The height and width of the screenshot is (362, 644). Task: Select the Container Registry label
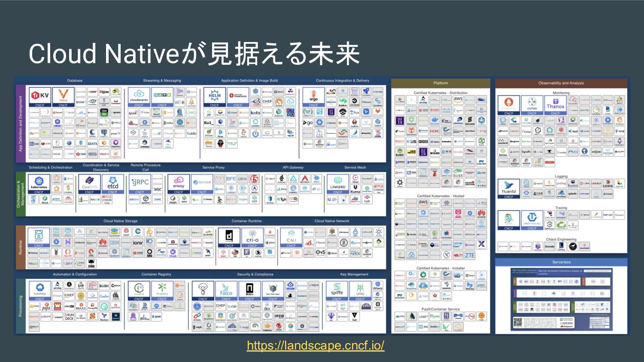coord(156,275)
